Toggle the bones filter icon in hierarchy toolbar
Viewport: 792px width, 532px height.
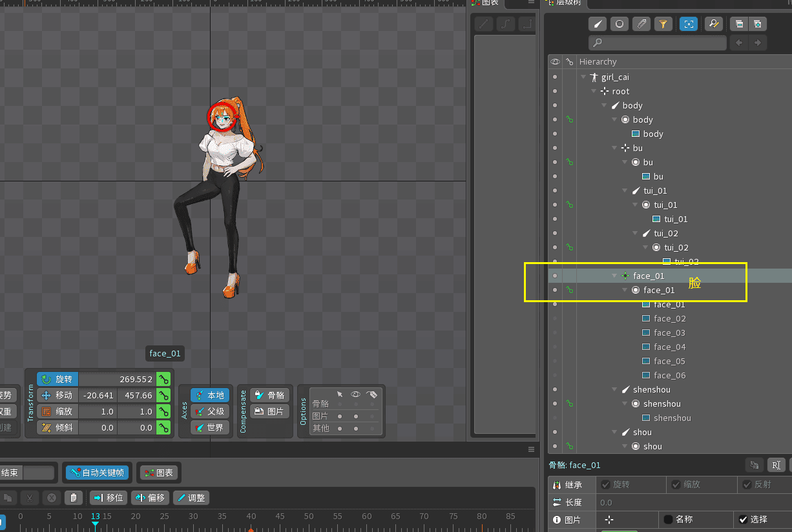(x=598, y=24)
